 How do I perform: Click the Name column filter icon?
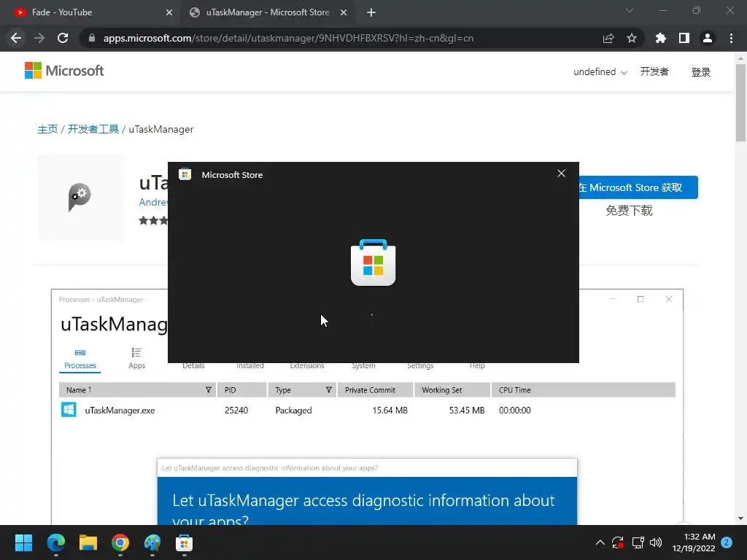[208, 389]
